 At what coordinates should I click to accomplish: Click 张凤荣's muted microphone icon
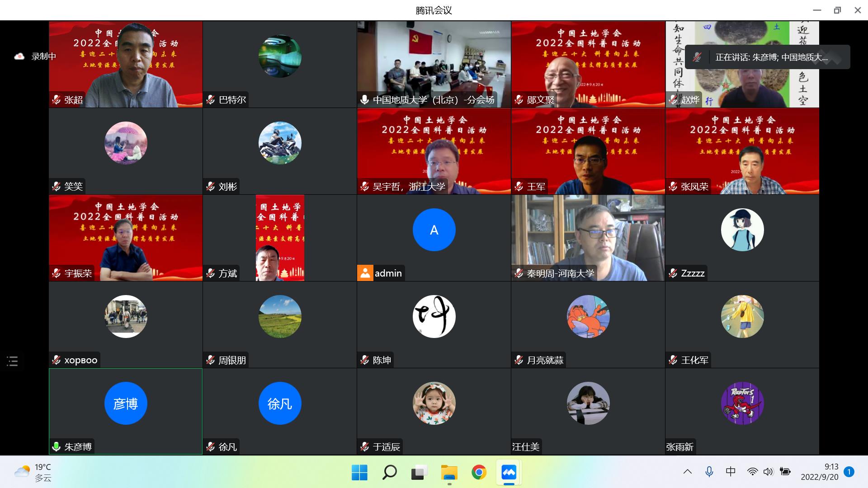pyautogui.click(x=673, y=187)
